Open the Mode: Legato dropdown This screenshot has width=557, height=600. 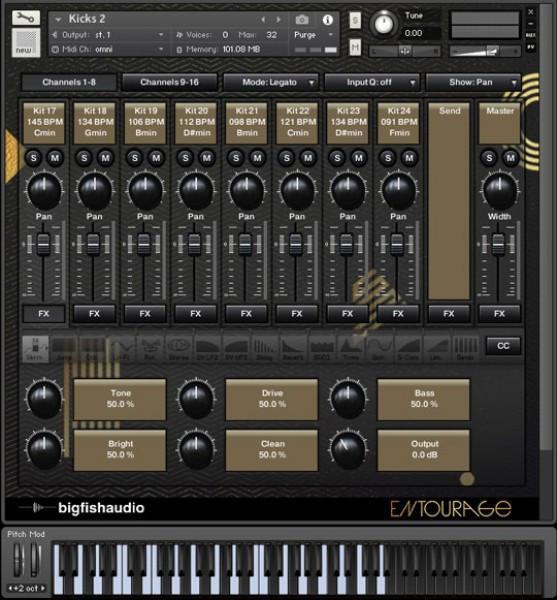point(271,82)
